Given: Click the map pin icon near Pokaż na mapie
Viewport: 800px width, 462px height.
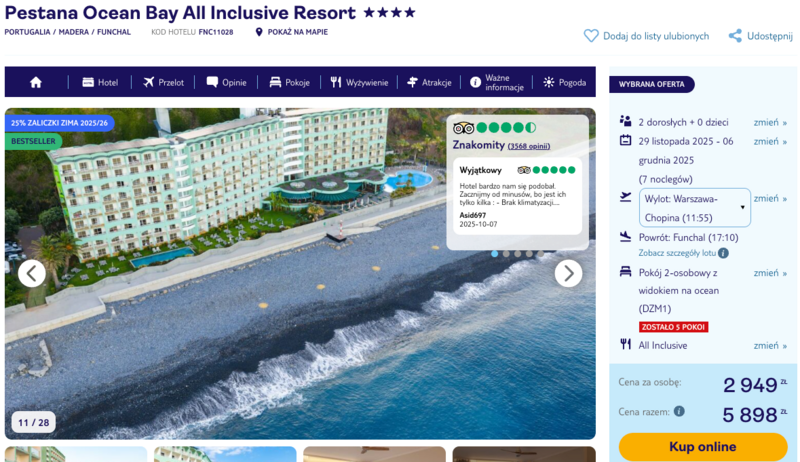Looking at the screenshot, I should tap(259, 32).
